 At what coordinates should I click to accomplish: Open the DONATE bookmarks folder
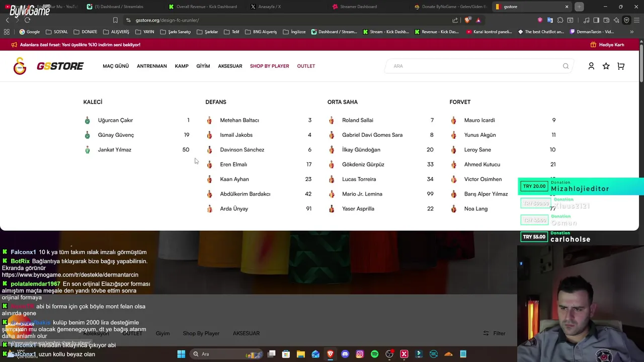click(85, 32)
